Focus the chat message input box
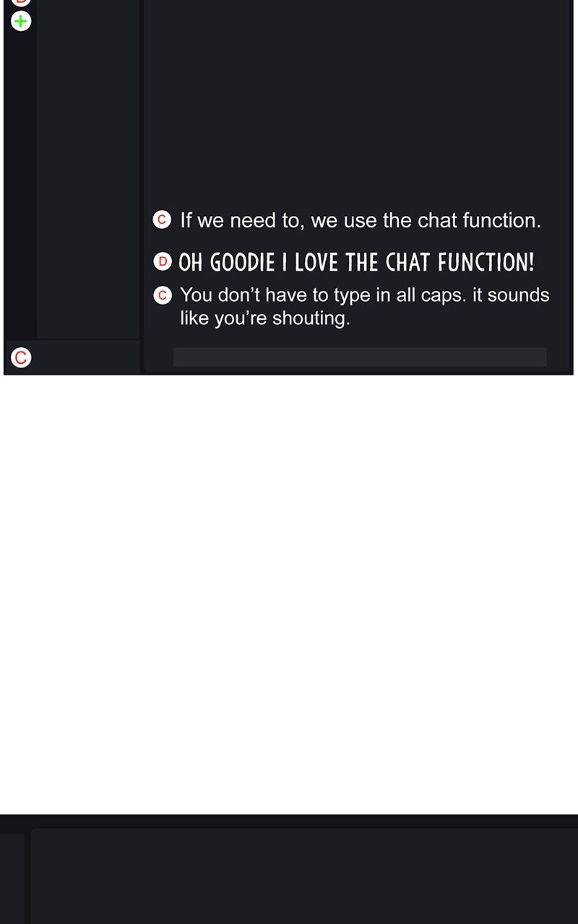 [360, 357]
